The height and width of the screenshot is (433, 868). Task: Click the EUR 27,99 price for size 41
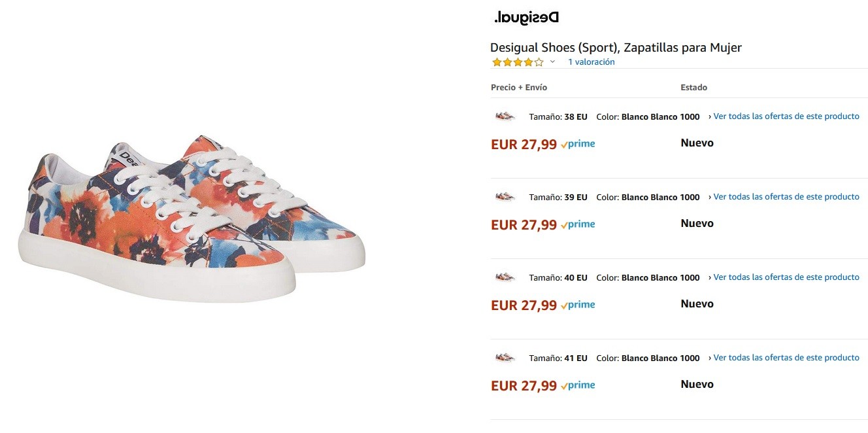tap(524, 386)
